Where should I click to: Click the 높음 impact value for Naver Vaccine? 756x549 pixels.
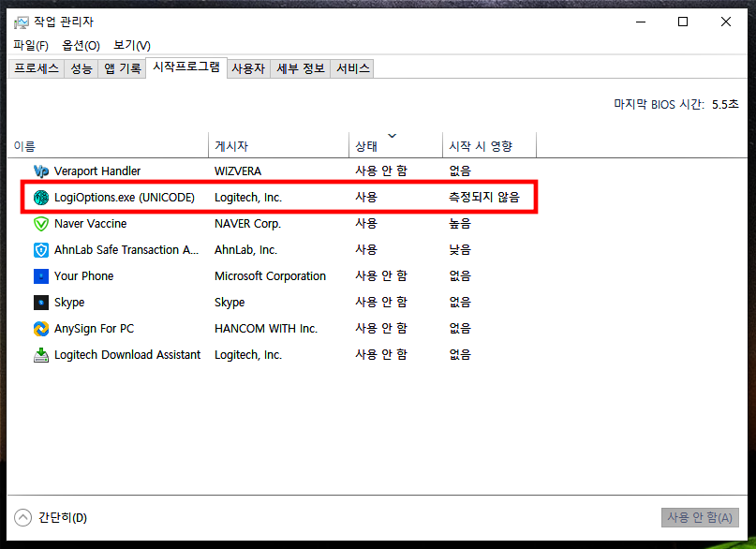click(x=460, y=224)
